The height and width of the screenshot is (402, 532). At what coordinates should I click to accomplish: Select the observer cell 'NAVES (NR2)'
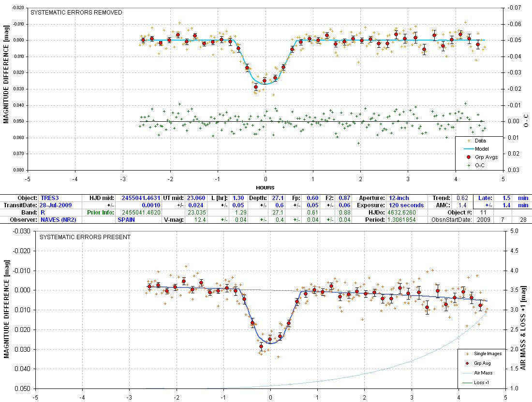59,220
